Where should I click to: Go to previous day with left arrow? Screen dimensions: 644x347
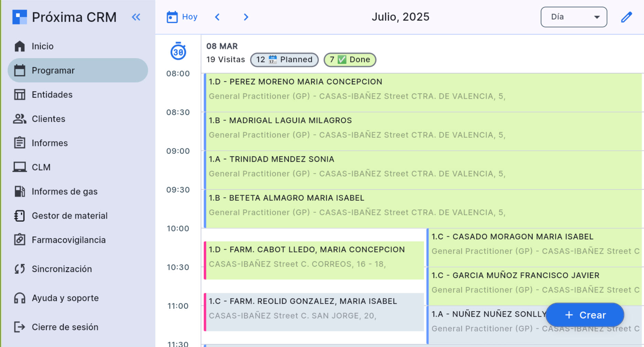pyautogui.click(x=217, y=17)
